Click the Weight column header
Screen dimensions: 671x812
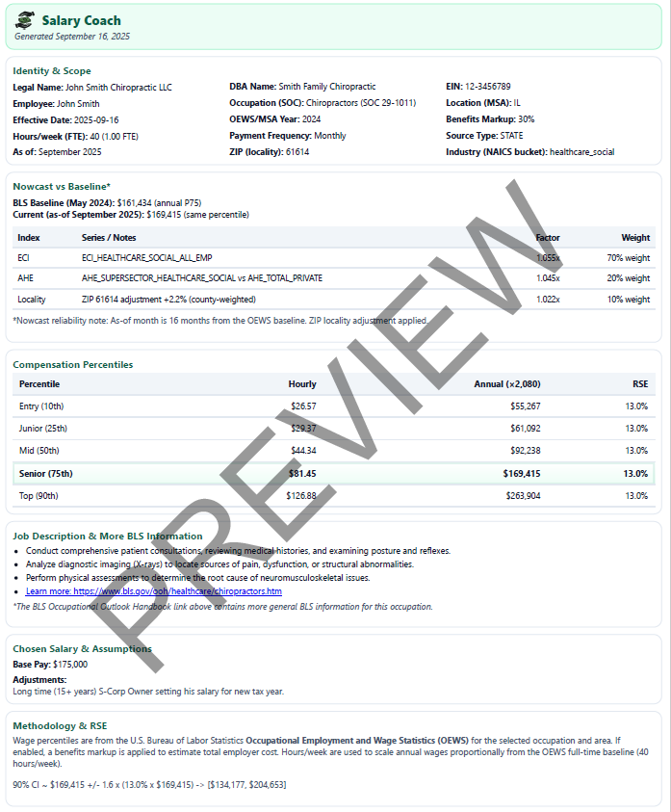click(x=635, y=238)
